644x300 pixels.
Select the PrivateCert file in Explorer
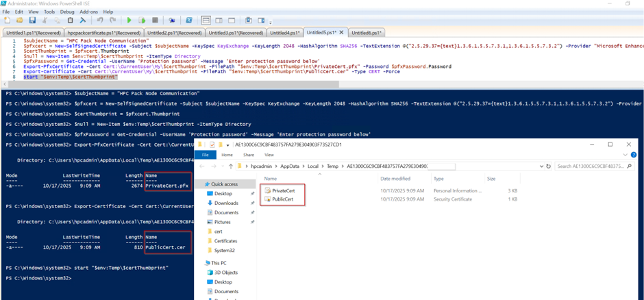283,190
